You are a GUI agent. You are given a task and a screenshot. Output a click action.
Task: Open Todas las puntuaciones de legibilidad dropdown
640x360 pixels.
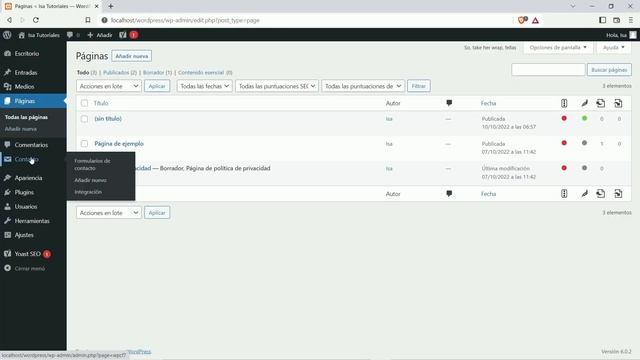[363, 86]
